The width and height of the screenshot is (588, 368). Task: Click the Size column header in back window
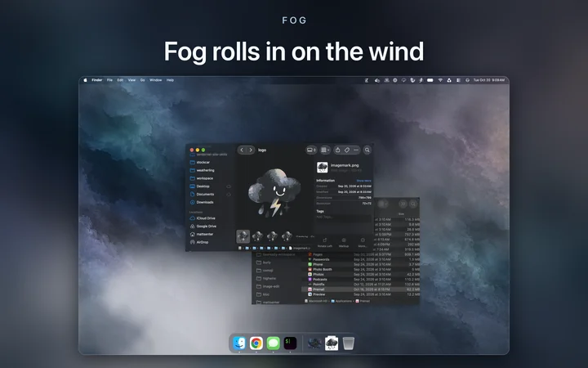pyautogui.click(x=401, y=213)
